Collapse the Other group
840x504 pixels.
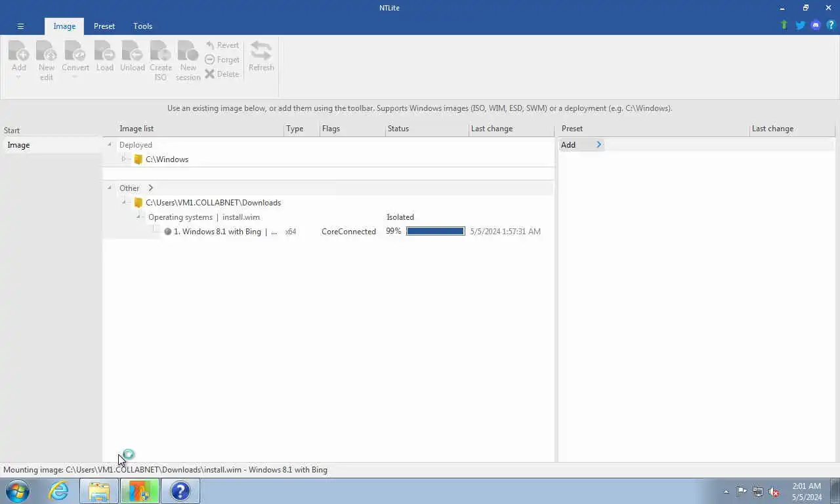pyautogui.click(x=110, y=188)
